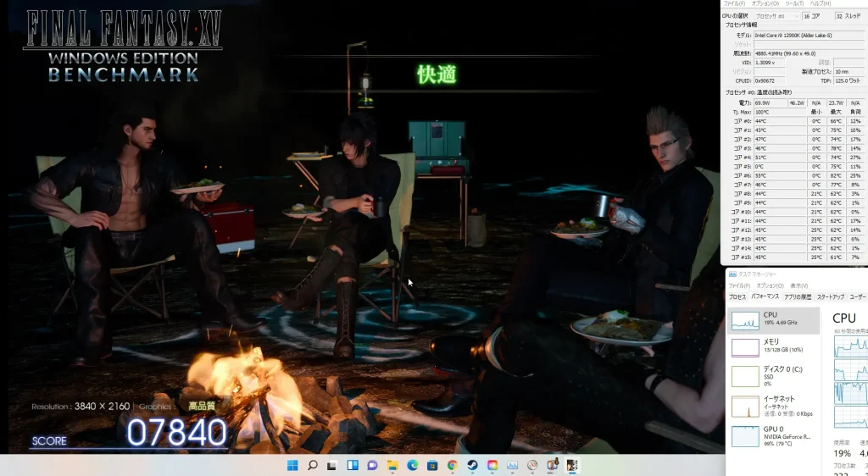868x476 pixels.
Task: Click the Resolution 3840 × 2160 label
Action: [x=81, y=407]
